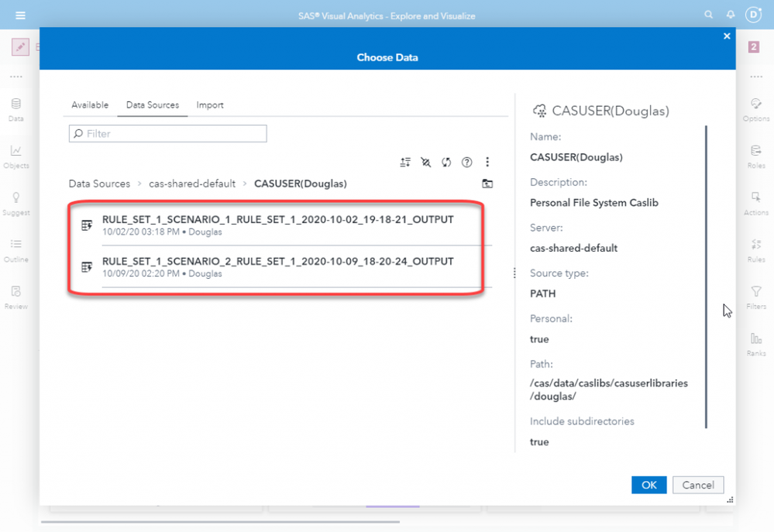Open the Options pane on right sidebar
Image resolution: width=774 pixels, height=532 pixels.
[755, 109]
